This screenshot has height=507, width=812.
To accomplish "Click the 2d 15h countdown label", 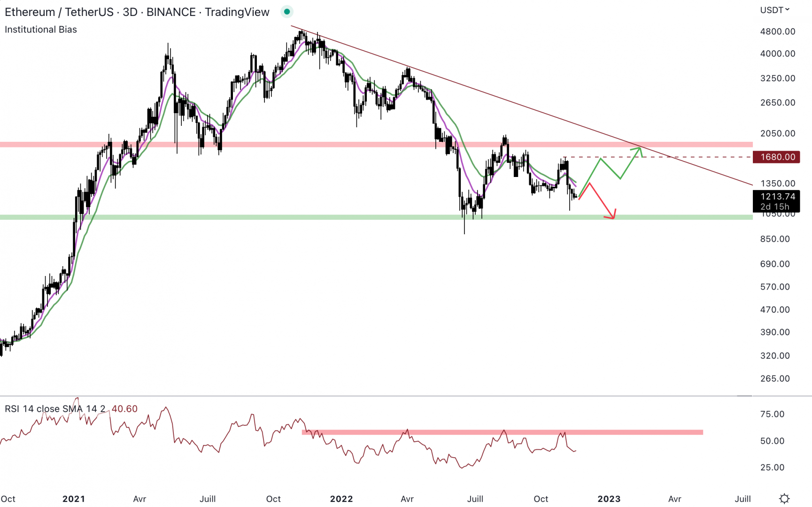I will (x=775, y=207).
